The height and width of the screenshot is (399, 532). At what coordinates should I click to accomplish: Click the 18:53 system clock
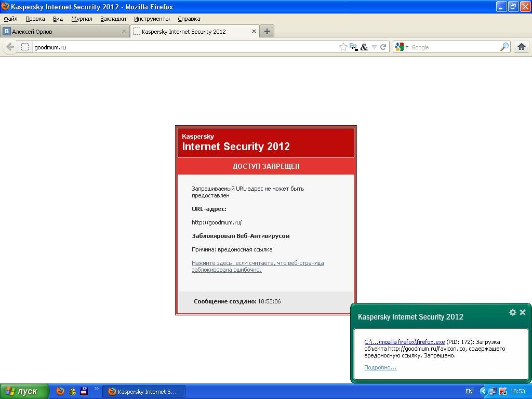tap(518, 391)
